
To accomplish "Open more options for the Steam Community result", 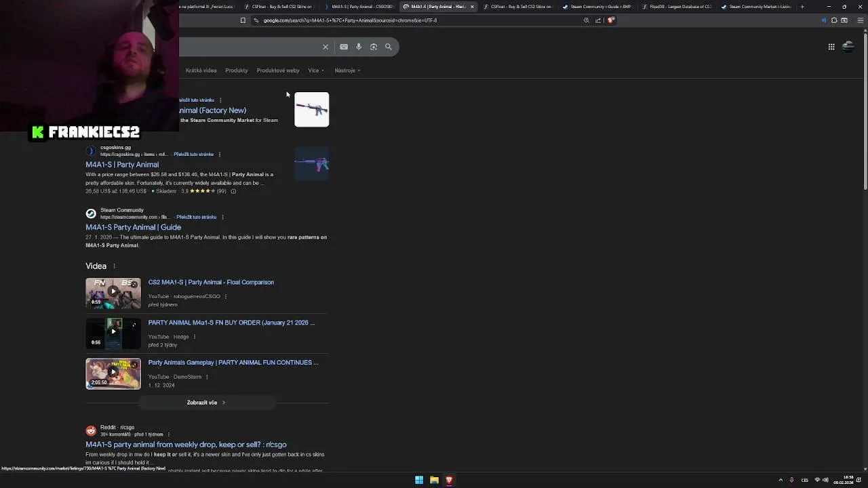I will pyautogui.click(x=222, y=217).
